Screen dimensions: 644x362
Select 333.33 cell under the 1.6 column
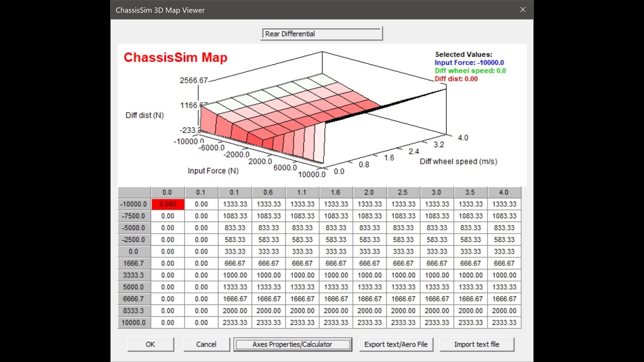tap(336, 251)
